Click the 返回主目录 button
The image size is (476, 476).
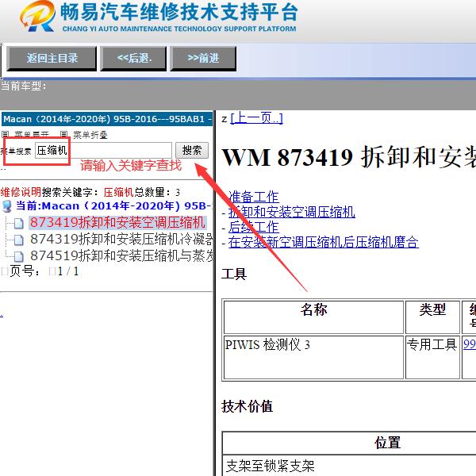click(52, 58)
